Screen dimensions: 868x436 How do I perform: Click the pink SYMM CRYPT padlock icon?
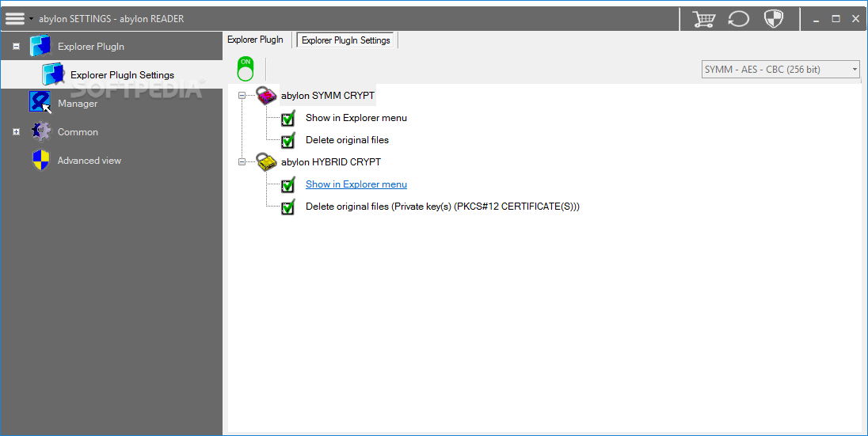point(266,95)
